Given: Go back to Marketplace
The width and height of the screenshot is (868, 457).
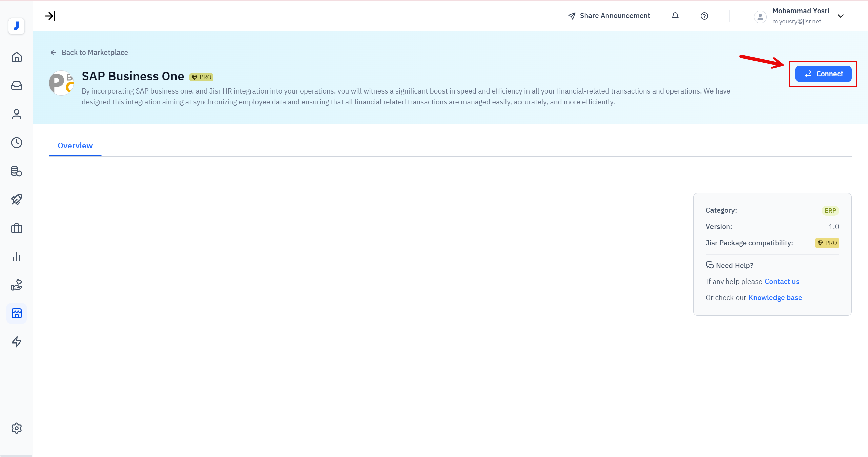Looking at the screenshot, I should pyautogui.click(x=89, y=53).
